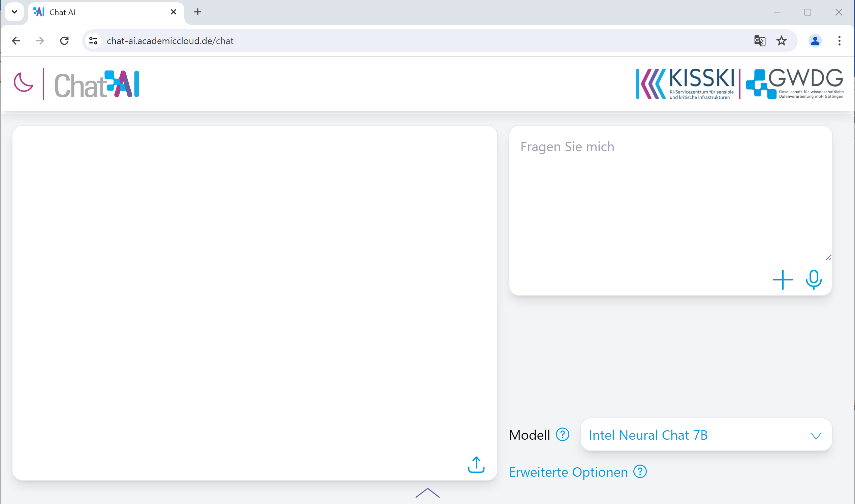Click the Chat AI logo
This screenshot has width=855, height=504.
(97, 84)
